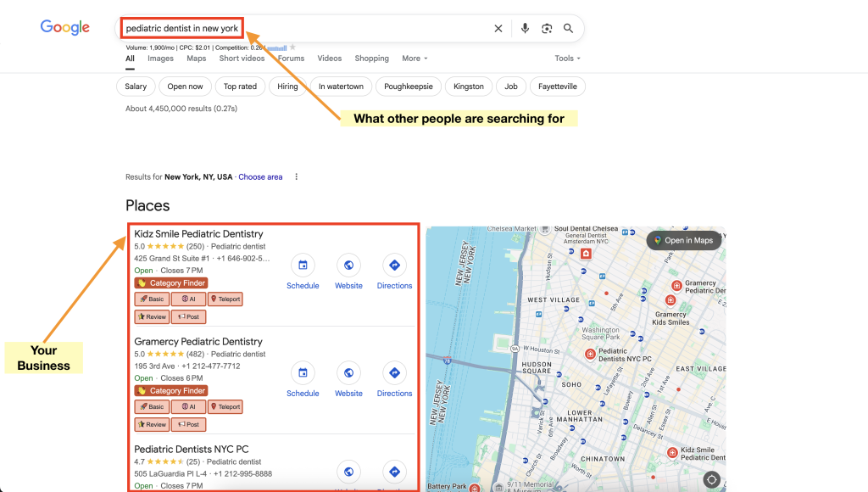The width and height of the screenshot is (868, 492).
Task: Open Pediatric Dentists NYC PC listing
Action: (x=192, y=449)
